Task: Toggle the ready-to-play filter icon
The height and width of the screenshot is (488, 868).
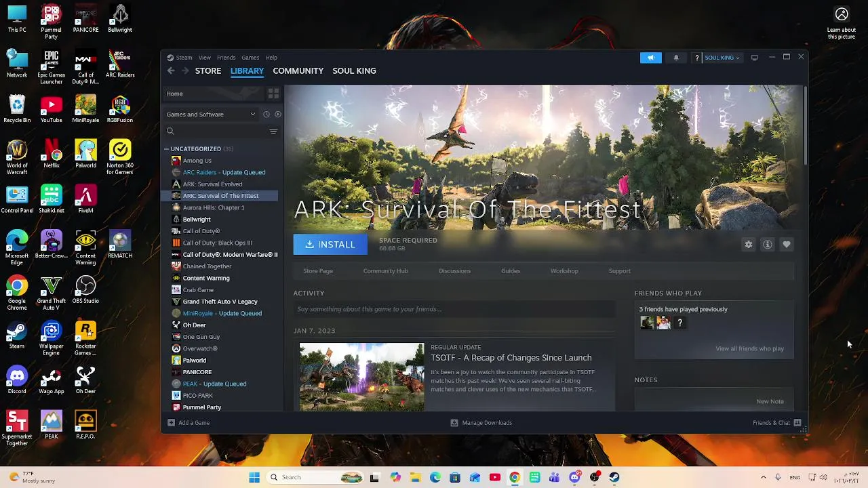Action: click(x=277, y=115)
